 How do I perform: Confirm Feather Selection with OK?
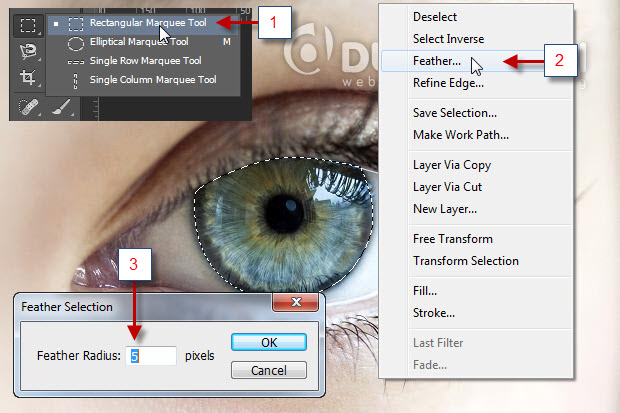pos(269,342)
